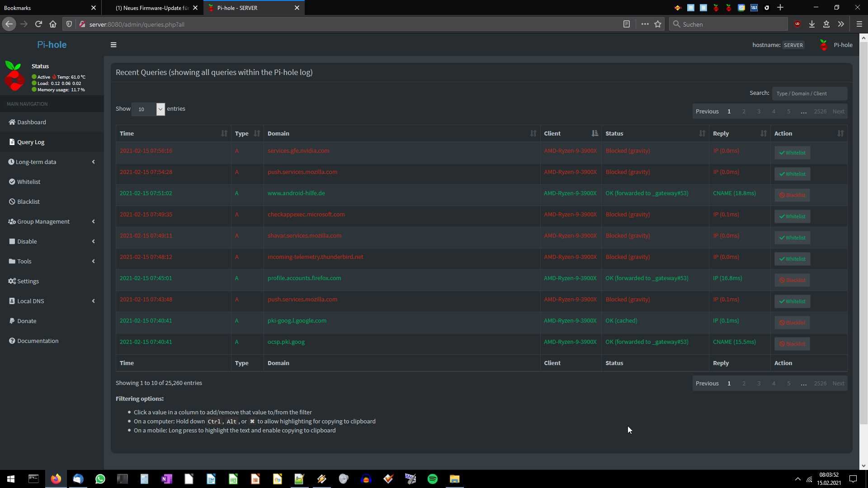Click Next in bottom pagination

tap(838, 383)
